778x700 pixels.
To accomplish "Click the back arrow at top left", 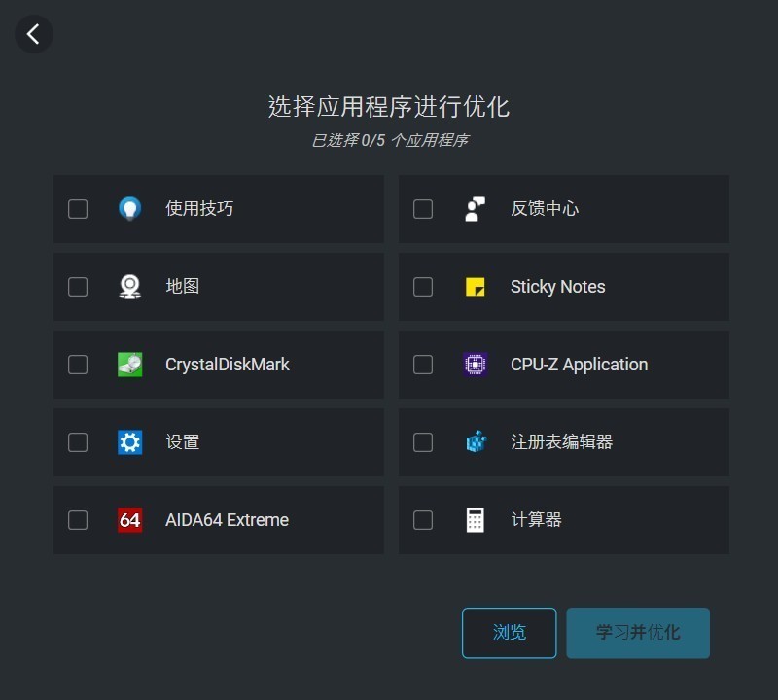I will [x=34, y=34].
